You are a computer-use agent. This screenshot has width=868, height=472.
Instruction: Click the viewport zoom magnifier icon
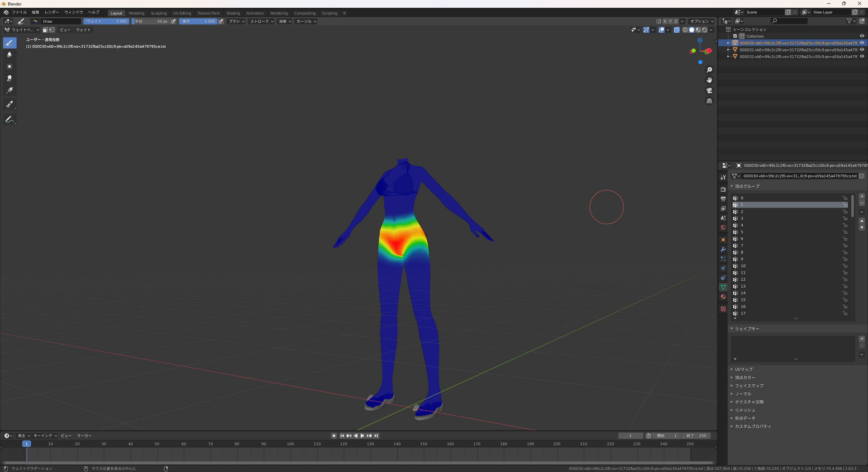click(709, 70)
